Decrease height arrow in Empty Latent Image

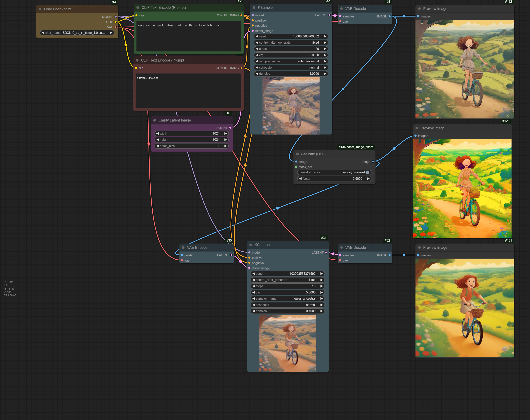[158, 139]
